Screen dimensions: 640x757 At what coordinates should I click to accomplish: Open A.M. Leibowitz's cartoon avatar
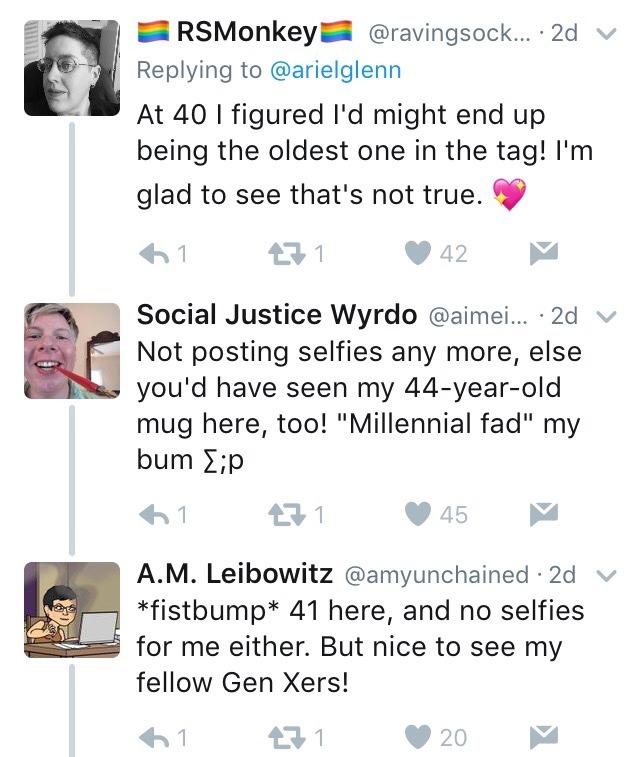pos(72,609)
